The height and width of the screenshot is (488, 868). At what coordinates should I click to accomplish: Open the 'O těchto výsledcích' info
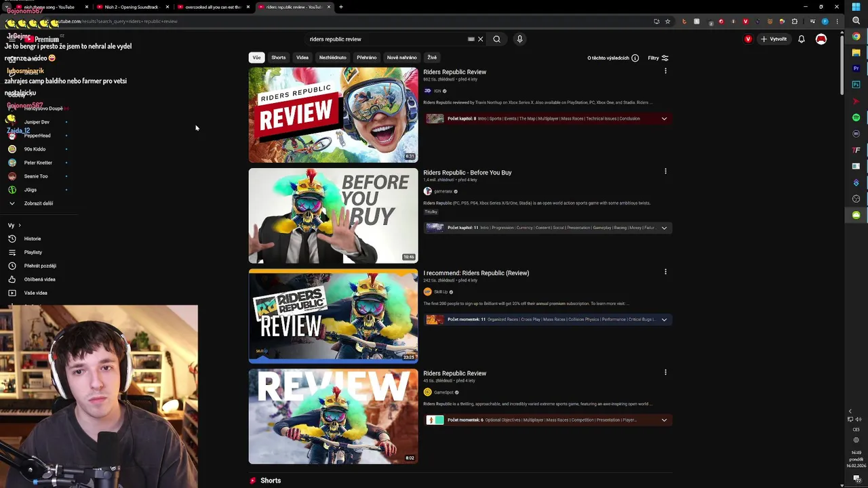point(613,58)
